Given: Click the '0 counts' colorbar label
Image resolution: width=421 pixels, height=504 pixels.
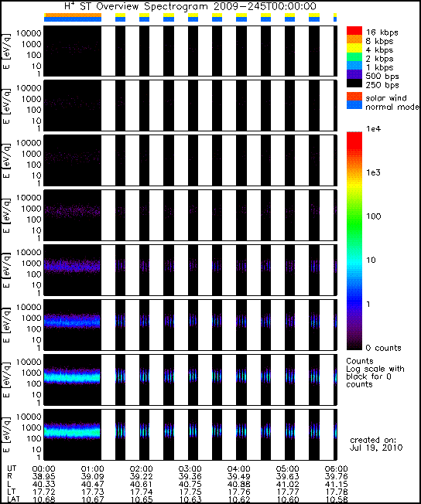Looking at the screenshot, I should click(383, 348).
